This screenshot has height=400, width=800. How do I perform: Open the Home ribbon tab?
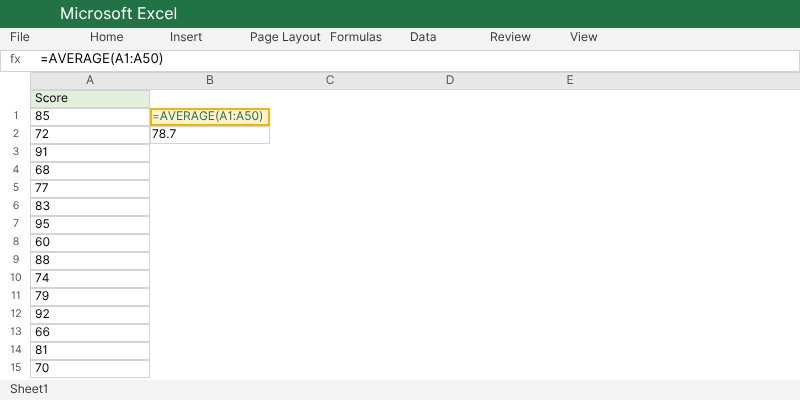[107, 37]
